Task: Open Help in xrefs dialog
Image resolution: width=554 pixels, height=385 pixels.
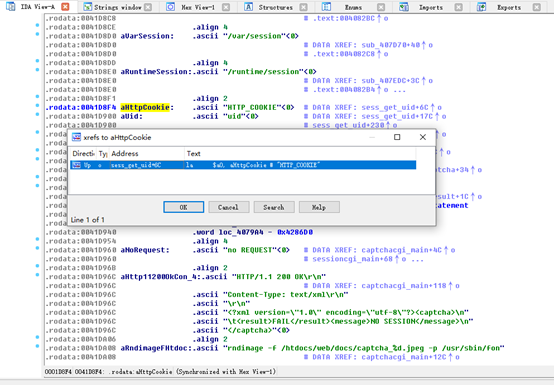Action: [319, 207]
